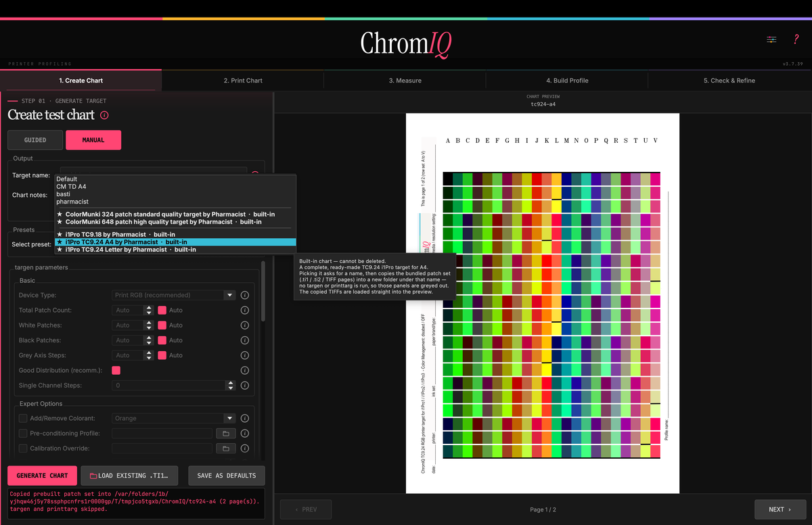Click the info icon for Grey Axis Steps
Screen dimensions: 812x525
tap(245, 355)
